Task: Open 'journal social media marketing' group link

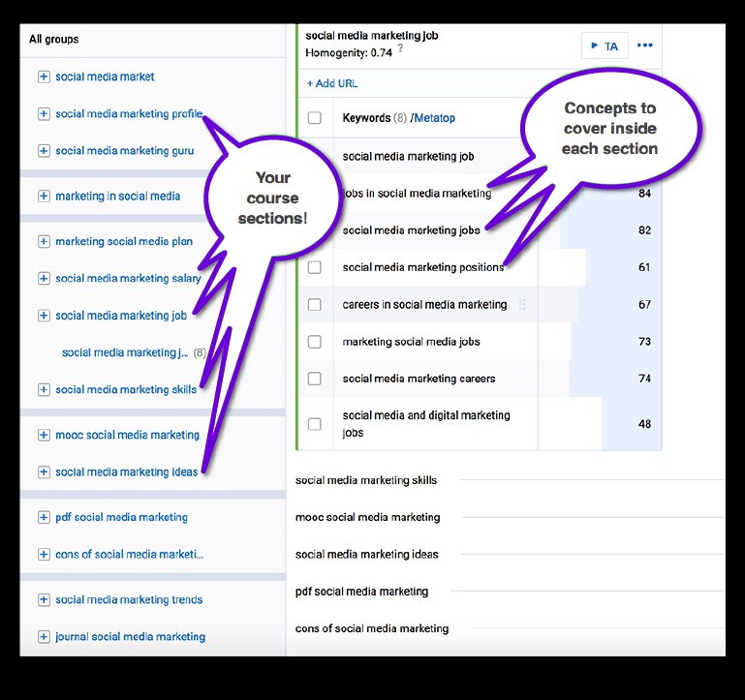Action: coord(130,636)
